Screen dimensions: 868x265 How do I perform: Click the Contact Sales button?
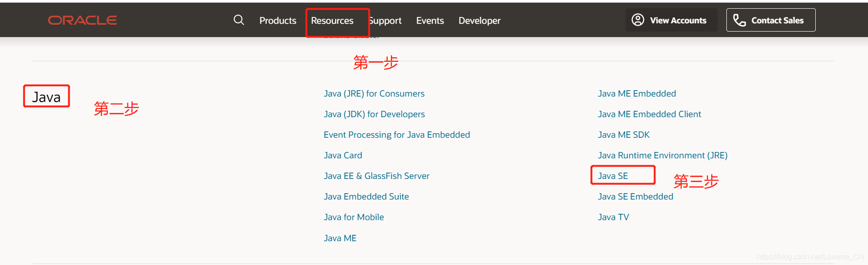[x=771, y=20]
